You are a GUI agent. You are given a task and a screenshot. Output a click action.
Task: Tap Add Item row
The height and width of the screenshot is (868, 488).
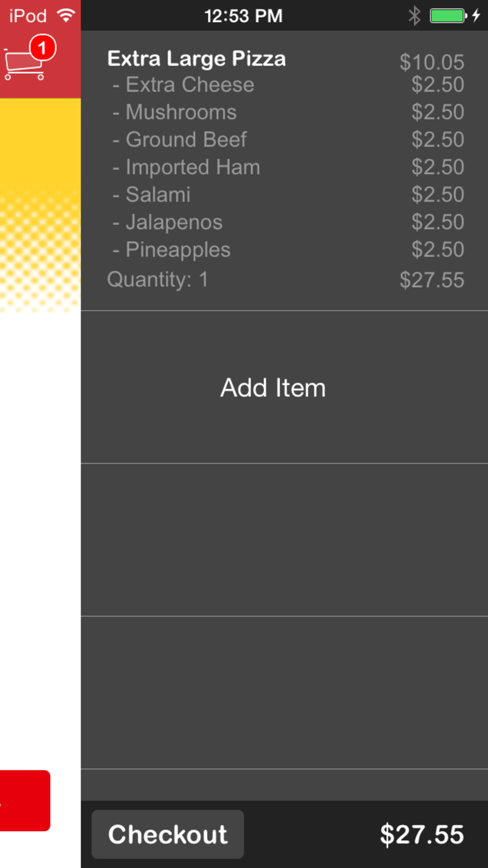pyautogui.click(x=285, y=387)
